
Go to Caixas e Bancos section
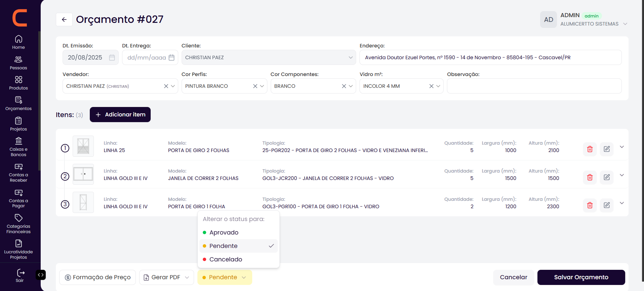[x=18, y=147]
